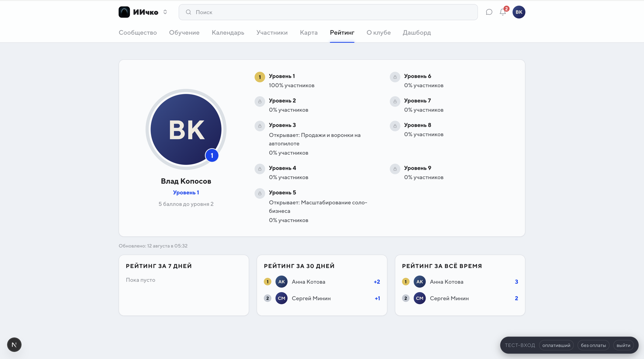Click the active Рейтинг tab
This screenshot has width=644, height=359.
click(342, 32)
